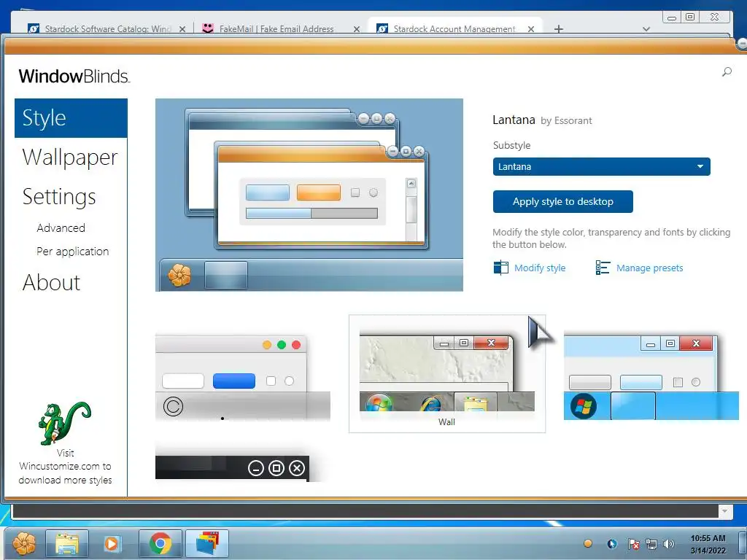The image size is (747, 560).
Task: Open the search magnifier in WindowBlinds
Action: pyautogui.click(x=727, y=72)
